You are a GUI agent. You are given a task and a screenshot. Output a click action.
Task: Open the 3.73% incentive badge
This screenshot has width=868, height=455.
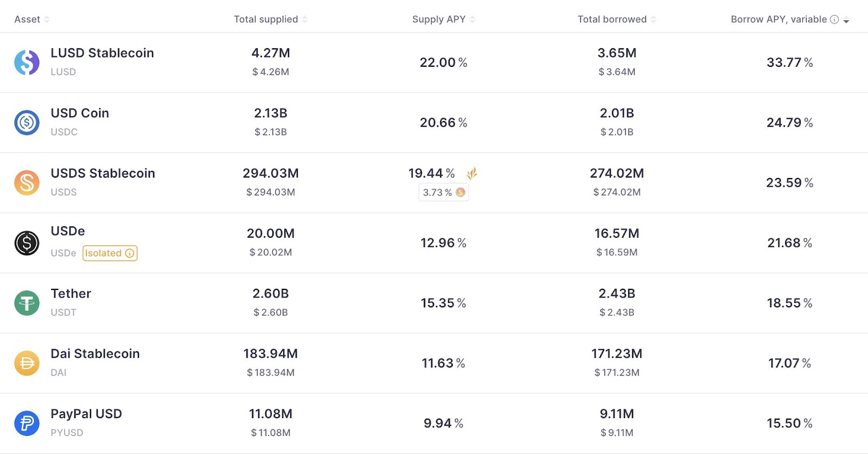[444, 192]
